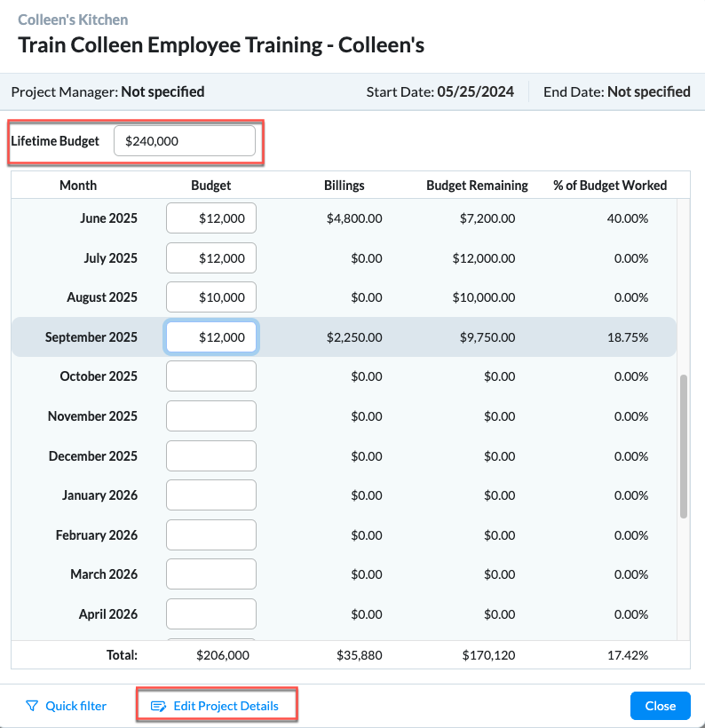705x728 pixels.
Task: Click the $2,250.00 billings value for September
Action: coord(354,337)
